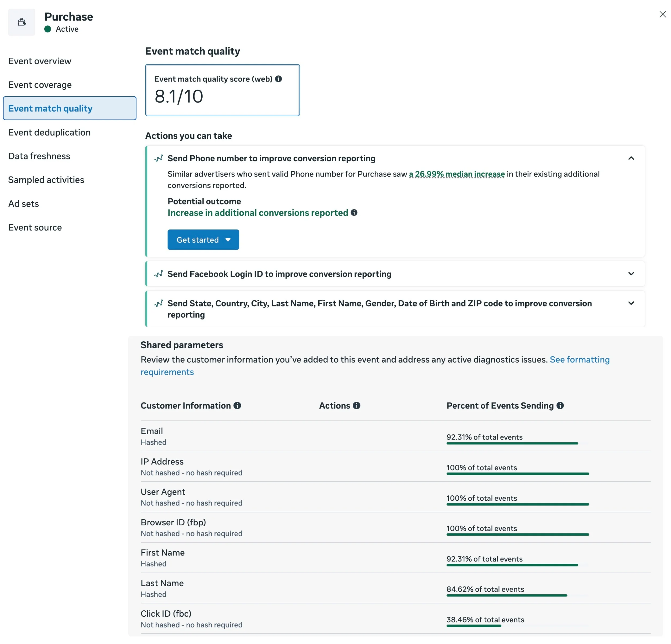This screenshot has width=671, height=644.
Task: Click the Send Facebook Login ID title
Action: (279, 274)
